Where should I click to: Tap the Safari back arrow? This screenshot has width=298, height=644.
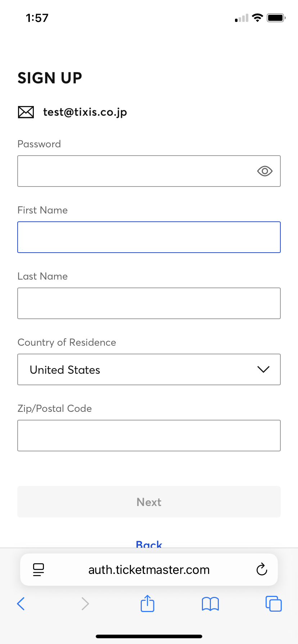tap(21, 604)
